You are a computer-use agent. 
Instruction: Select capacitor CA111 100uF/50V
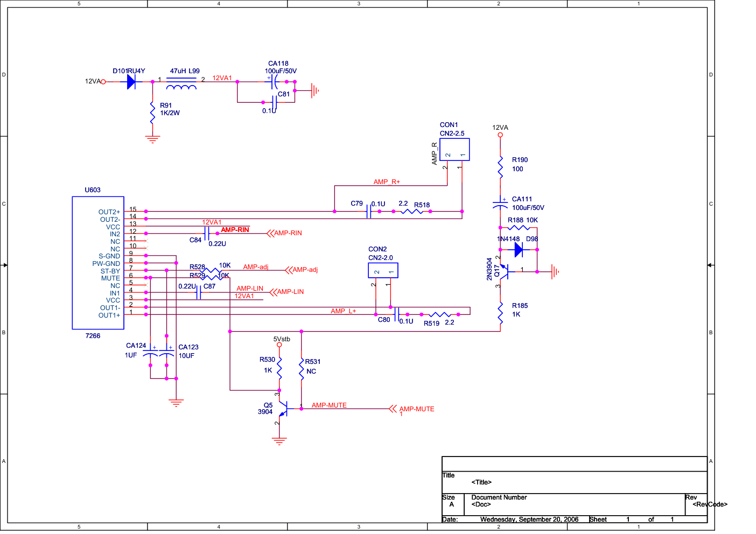tap(500, 203)
